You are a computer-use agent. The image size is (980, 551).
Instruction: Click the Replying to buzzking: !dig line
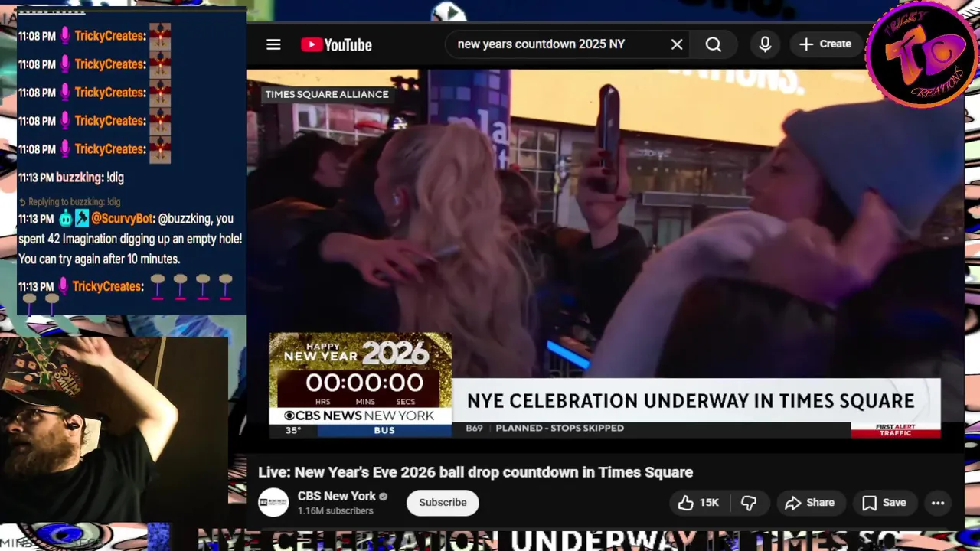tap(70, 202)
